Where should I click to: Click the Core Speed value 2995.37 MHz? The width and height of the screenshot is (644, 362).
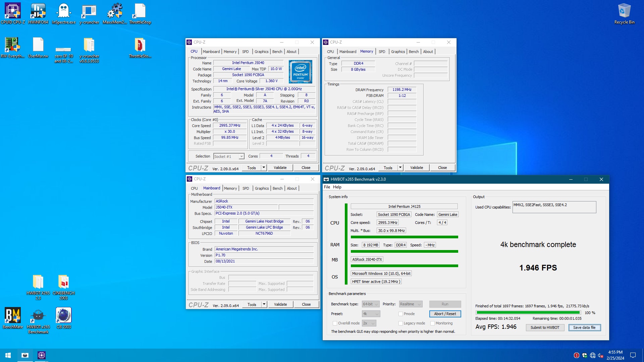[230, 125]
